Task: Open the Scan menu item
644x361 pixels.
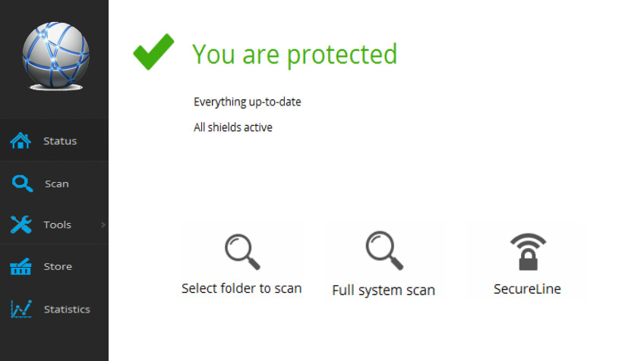Action: point(54,184)
